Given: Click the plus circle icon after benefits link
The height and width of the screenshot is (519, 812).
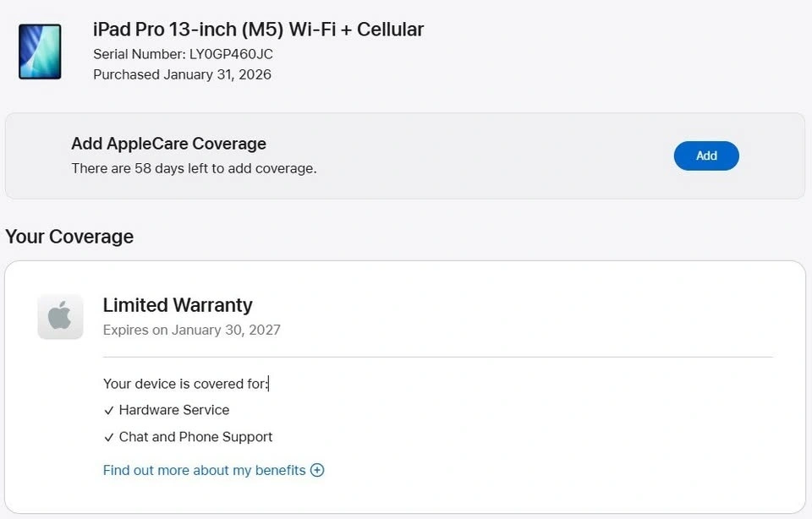Looking at the screenshot, I should point(317,470).
